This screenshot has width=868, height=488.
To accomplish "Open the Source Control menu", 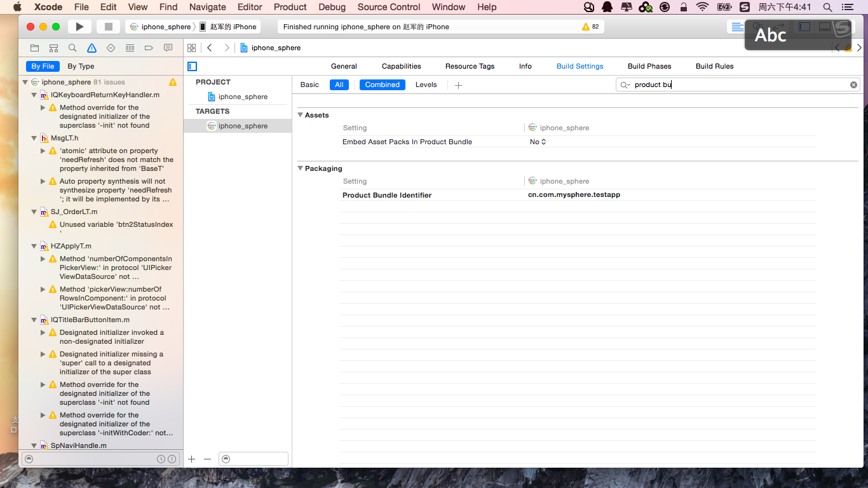I will click(x=389, y=7).
